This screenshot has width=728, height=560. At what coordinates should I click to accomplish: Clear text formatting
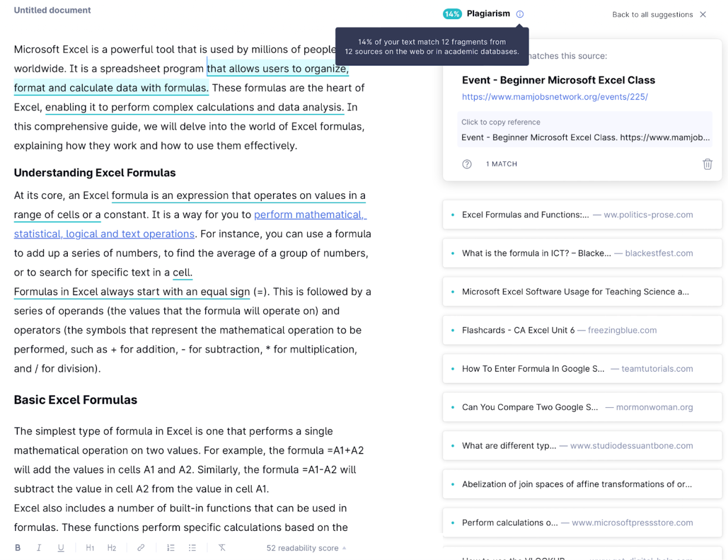click(222, 548)
